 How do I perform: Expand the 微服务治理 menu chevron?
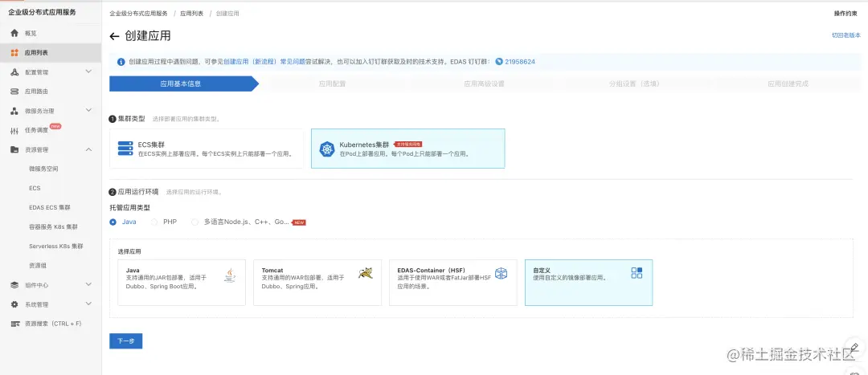pos(88,111)
